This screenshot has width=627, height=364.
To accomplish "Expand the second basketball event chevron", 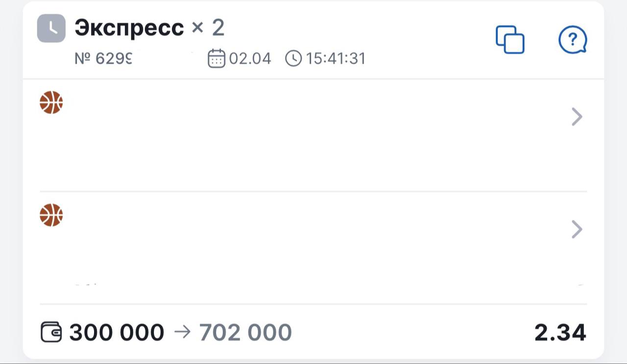I will click(x=577, y=229).
